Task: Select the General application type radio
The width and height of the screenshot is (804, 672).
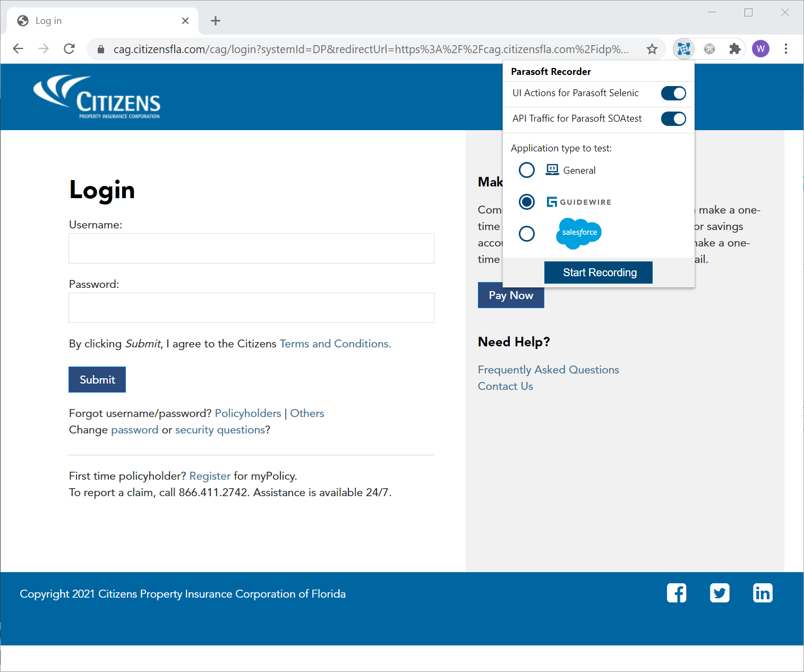Action: coord(527,170)
